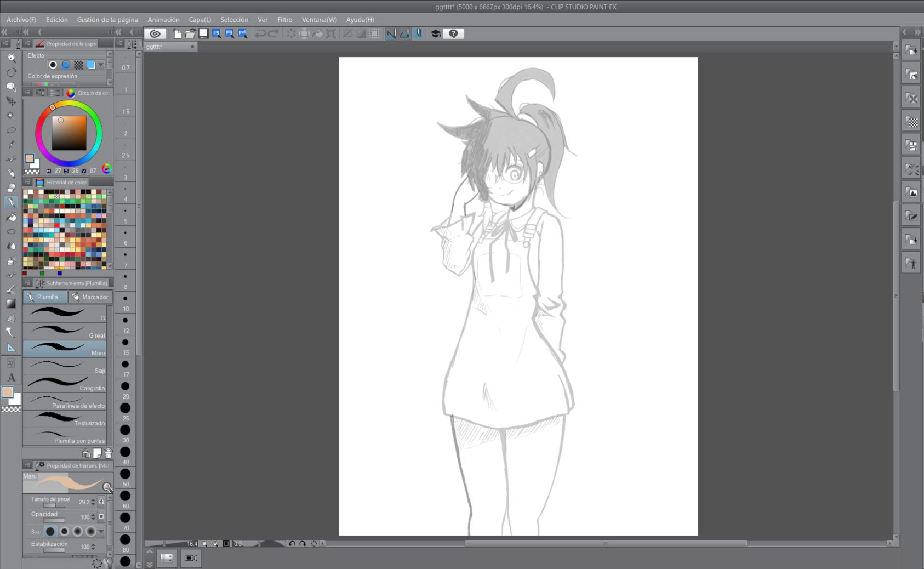This screenshot has height=569, width=924.
Task: Pick brush size 20 preset
Action: (126, 390)
